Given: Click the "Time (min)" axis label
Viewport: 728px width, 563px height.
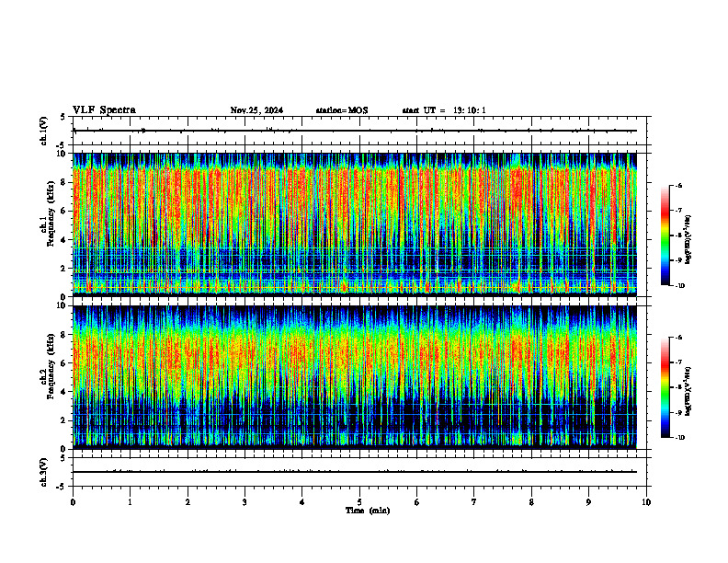Looking at the screenshot, I should point(368,511).
